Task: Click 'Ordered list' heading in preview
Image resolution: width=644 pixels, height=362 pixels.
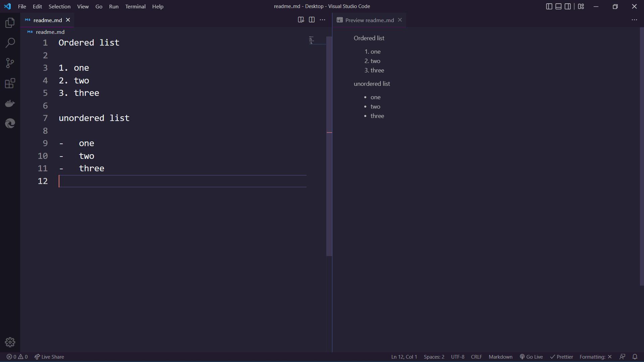Action: tap(369, 38)
